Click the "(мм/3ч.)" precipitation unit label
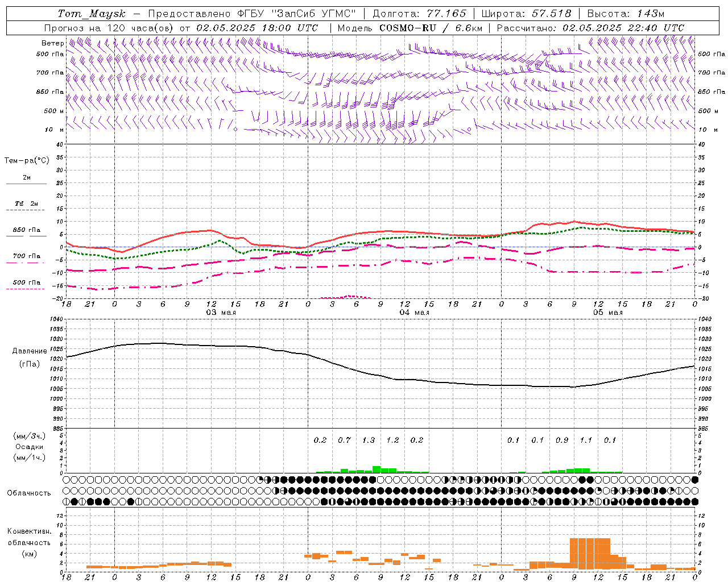The width and height of the screenshot is (728, 582). (x=30, y=436)
